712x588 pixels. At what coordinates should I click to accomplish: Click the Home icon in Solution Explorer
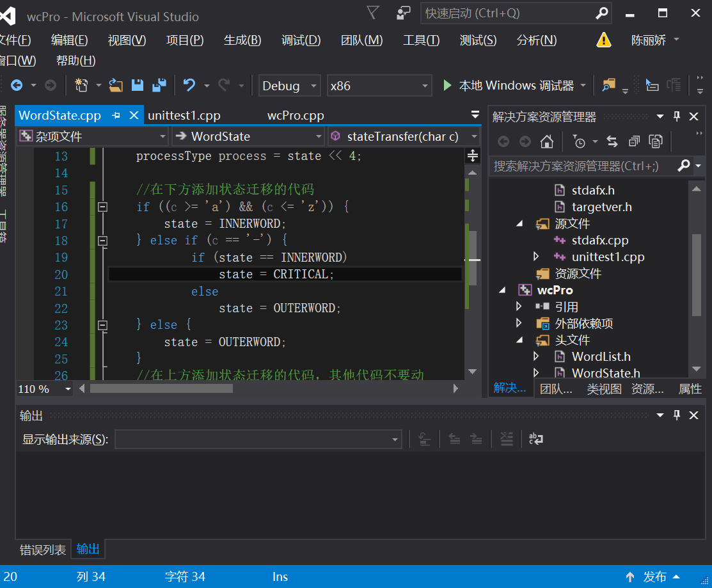coord(546,141)
